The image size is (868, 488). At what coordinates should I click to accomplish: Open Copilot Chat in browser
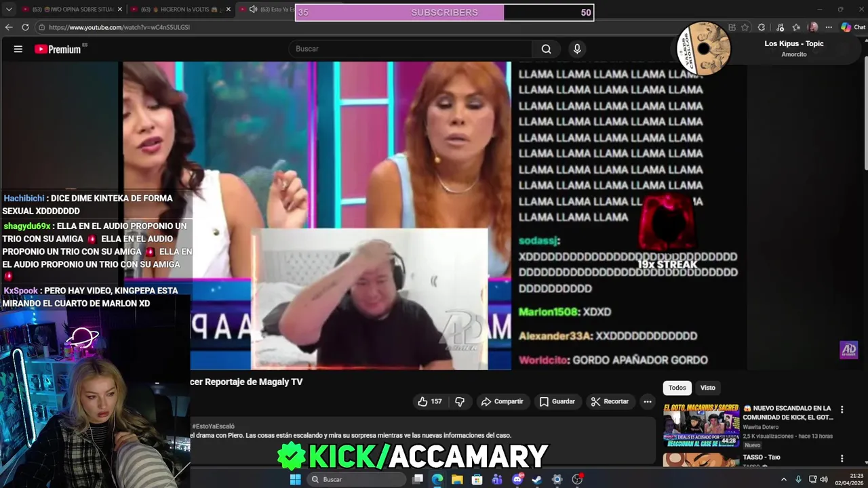(853, 27)
